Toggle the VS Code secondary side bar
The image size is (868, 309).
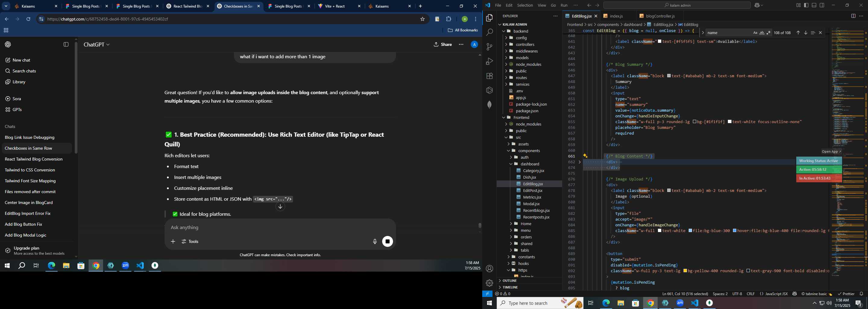[822, 5]
